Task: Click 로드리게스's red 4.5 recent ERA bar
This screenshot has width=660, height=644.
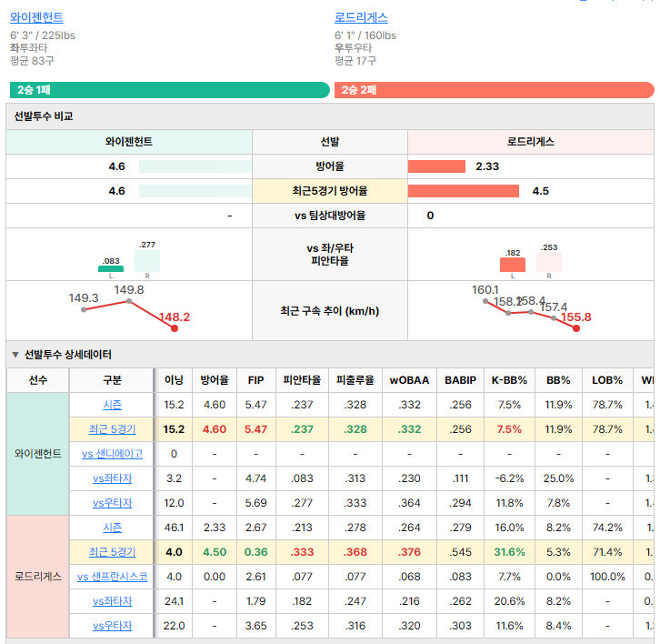Action: tap(464, 191)
